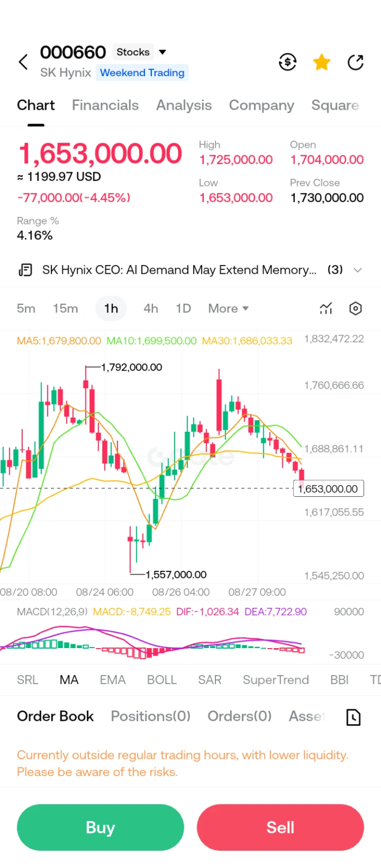
Task: Open the Stocks type dropdown
Action: pyautogui.click(x=141, y=52)
